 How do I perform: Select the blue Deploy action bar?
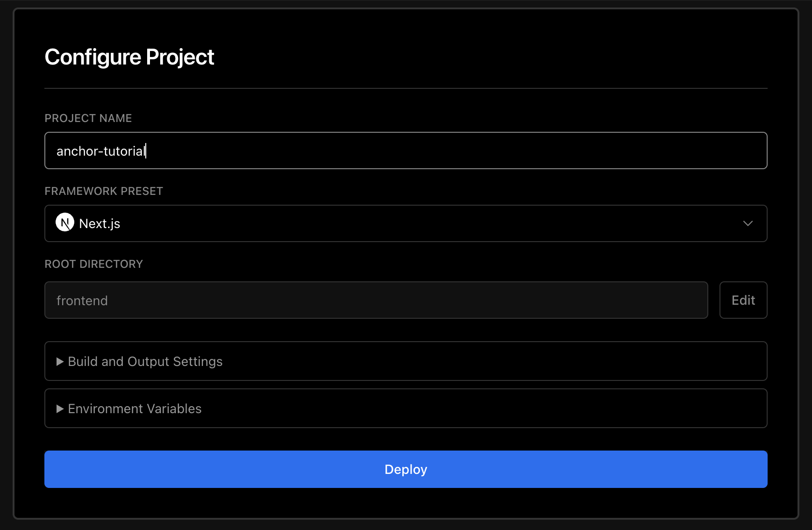(406, 469)
